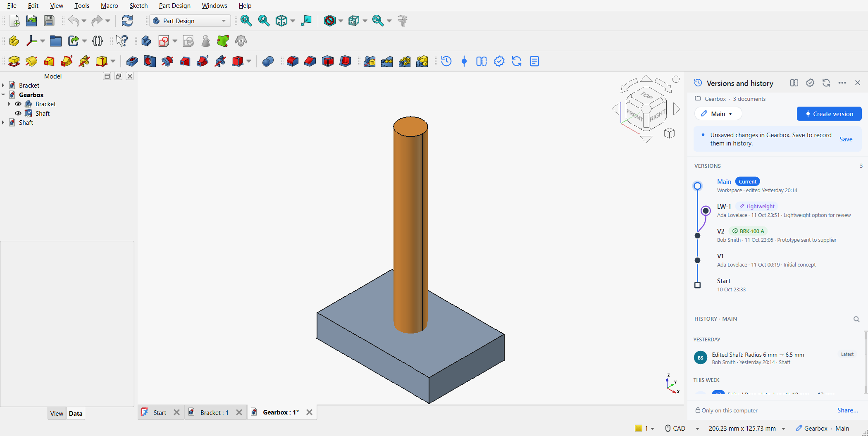Click the Share... link
The image size is (868, 436).
click(x=848, y=410)
